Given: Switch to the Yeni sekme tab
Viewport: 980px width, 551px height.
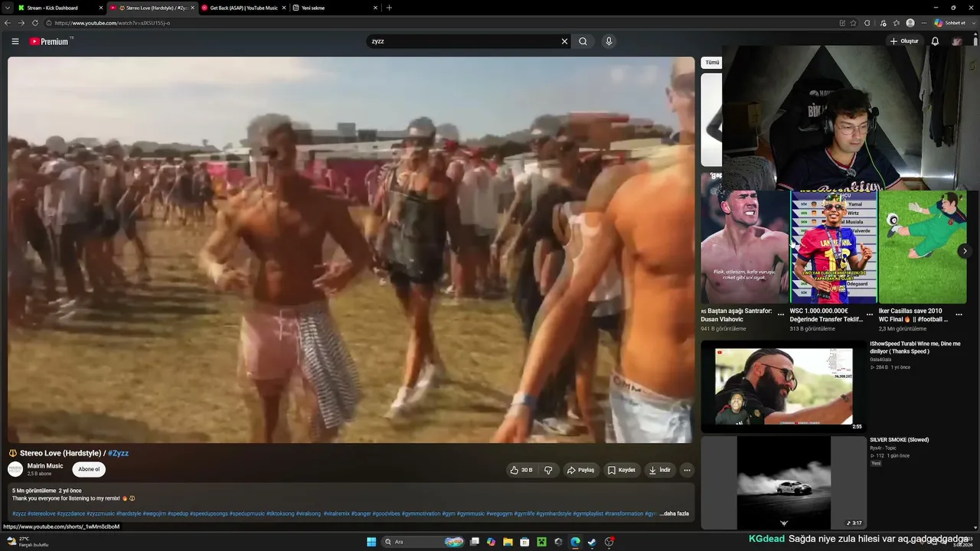Looking at the screenshot, I should (x=335, y=8).
